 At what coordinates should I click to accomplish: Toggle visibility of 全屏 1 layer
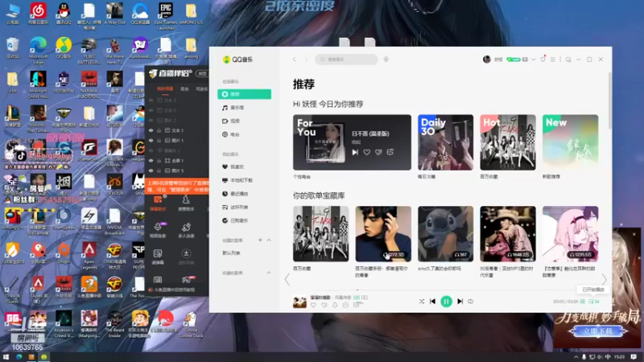click(x=151, y=160)
